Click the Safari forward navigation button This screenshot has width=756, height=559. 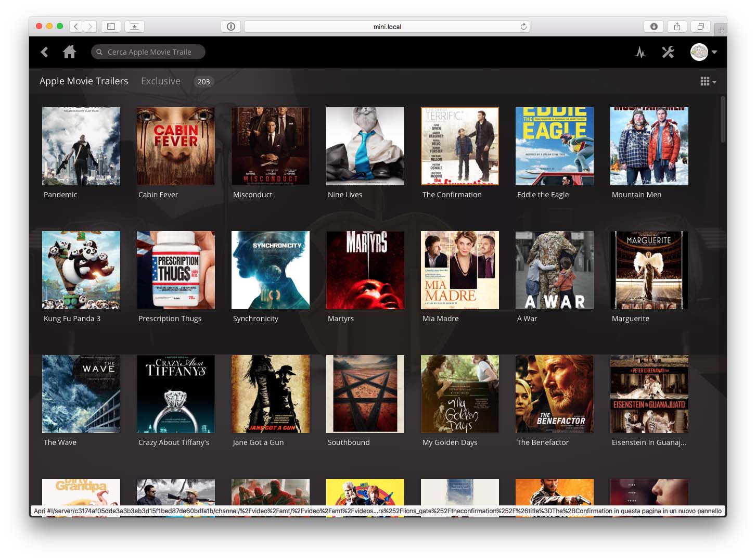pos(90,27)
